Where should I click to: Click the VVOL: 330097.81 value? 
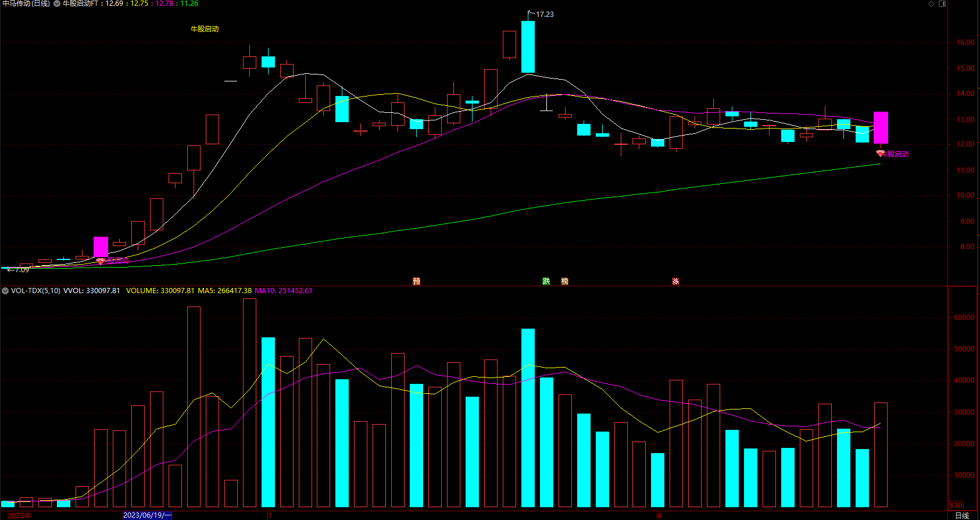91,290
